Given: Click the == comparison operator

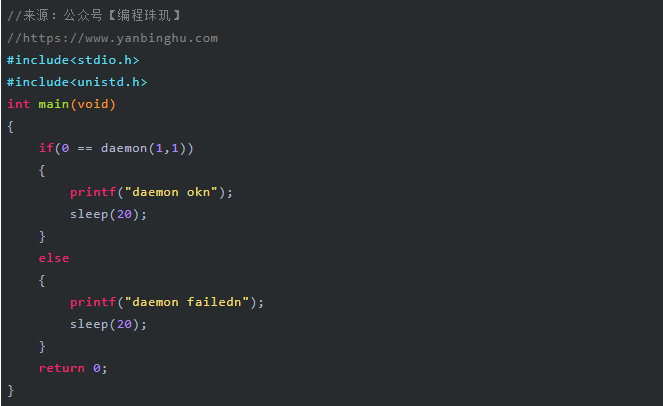Looking at the screenshot, I should [x=85, y=148].
